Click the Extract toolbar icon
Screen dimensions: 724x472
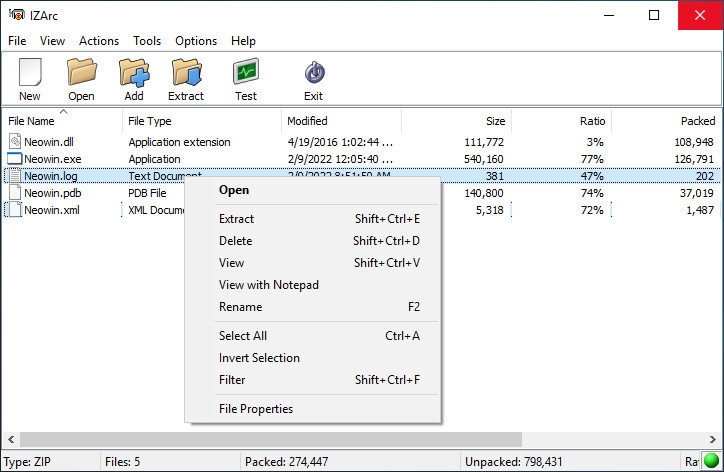[x=187, y=72]
